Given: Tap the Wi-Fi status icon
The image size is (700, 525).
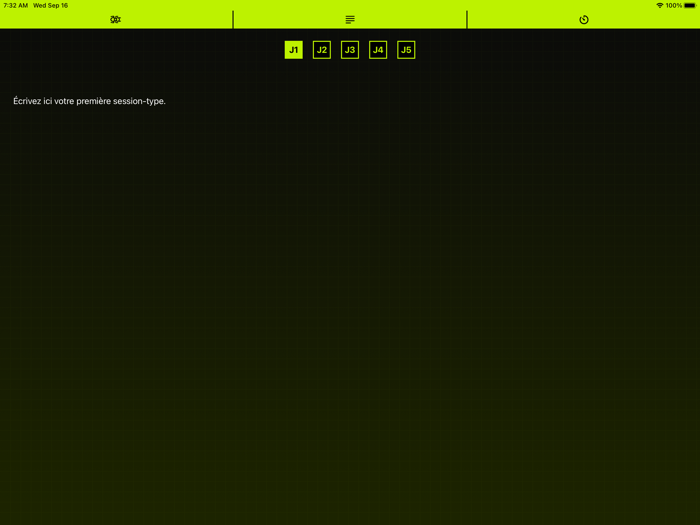Looking at the screenshot, I should coord(660,5).
